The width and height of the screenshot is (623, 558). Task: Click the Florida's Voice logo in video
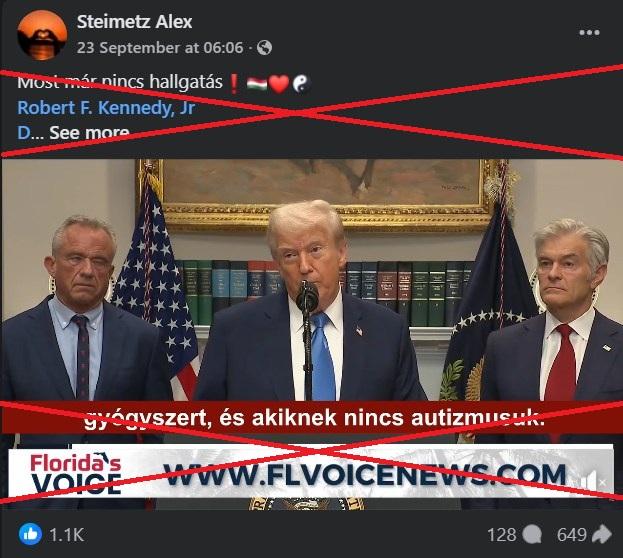tap(76, 474)
